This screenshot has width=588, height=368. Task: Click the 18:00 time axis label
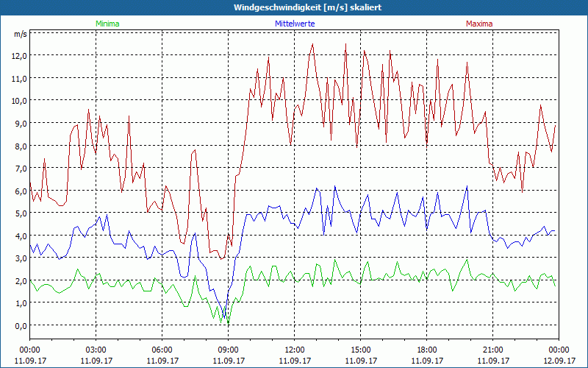[426, 350]
